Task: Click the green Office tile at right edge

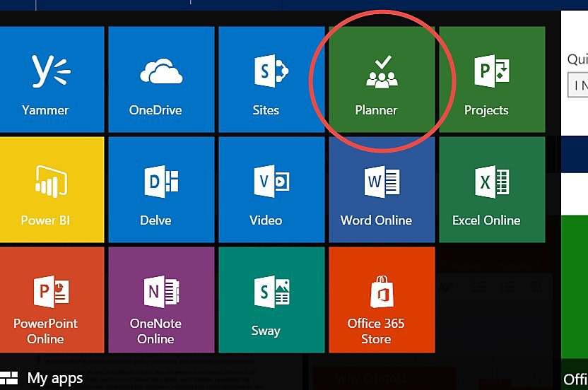Action: click(x=575, y=297)
